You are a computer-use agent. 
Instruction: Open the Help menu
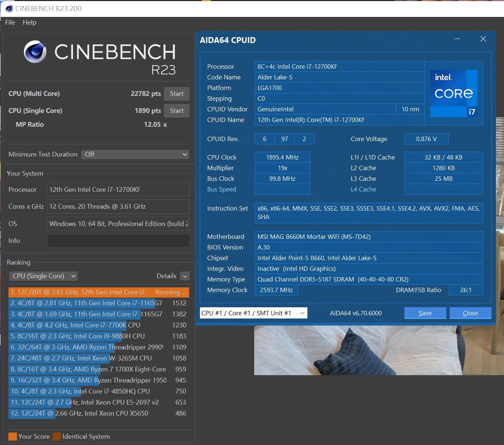[x=29, y=22]
